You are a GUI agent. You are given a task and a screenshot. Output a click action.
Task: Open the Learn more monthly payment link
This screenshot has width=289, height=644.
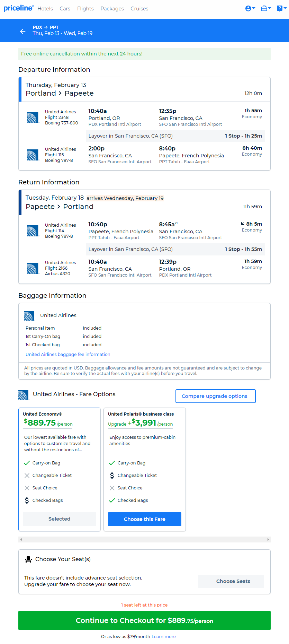(164, 637)
